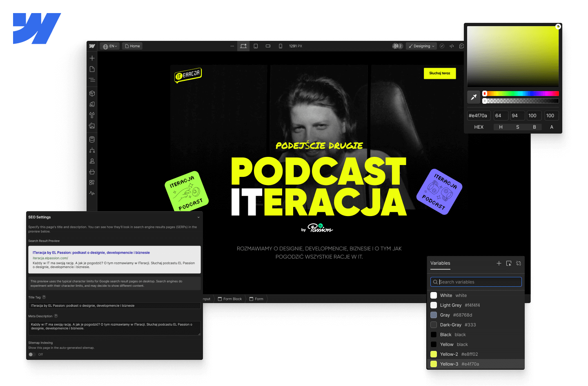This screenshot has width=588, height=386.
Task: Open the Style Selectors droplets icon
Action: (x=92, y=115)
